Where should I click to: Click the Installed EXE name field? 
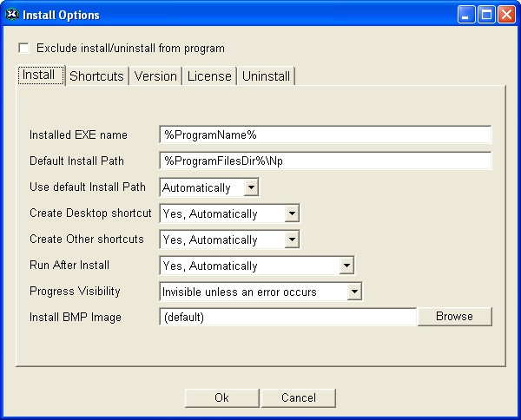tap(326, 135)
